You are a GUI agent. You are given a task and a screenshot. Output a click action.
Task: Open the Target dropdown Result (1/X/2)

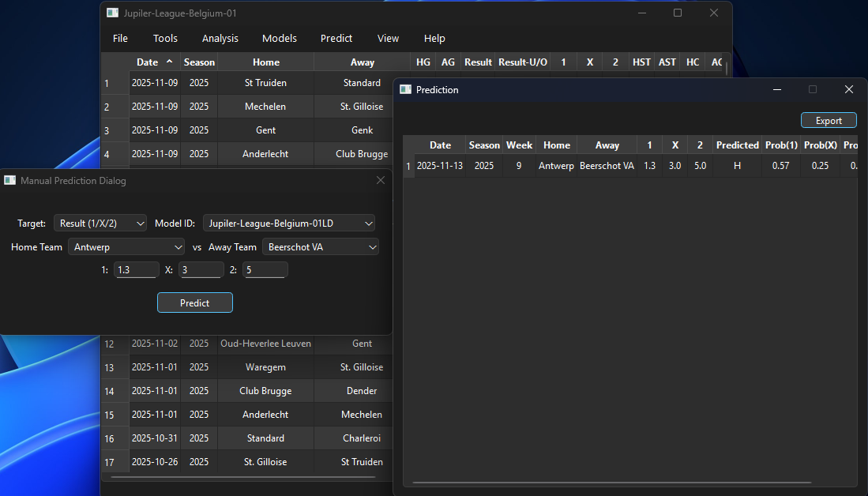100,223
